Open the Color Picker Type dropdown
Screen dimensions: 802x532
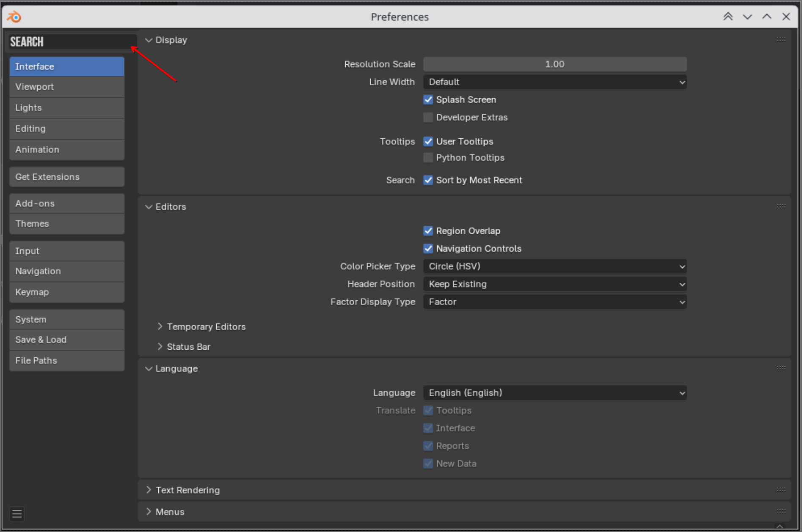tap(555, 266)
